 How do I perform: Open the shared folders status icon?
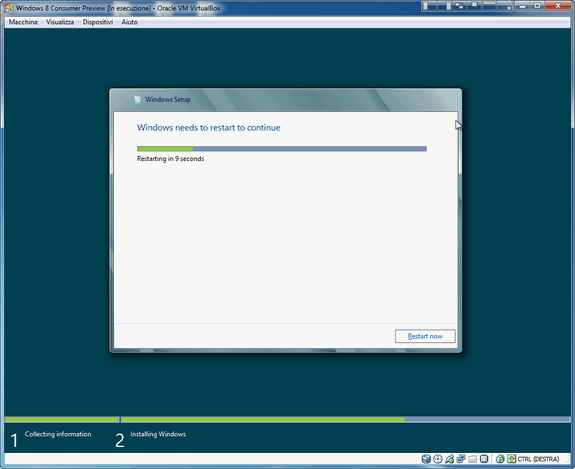[x=472, y=459]
